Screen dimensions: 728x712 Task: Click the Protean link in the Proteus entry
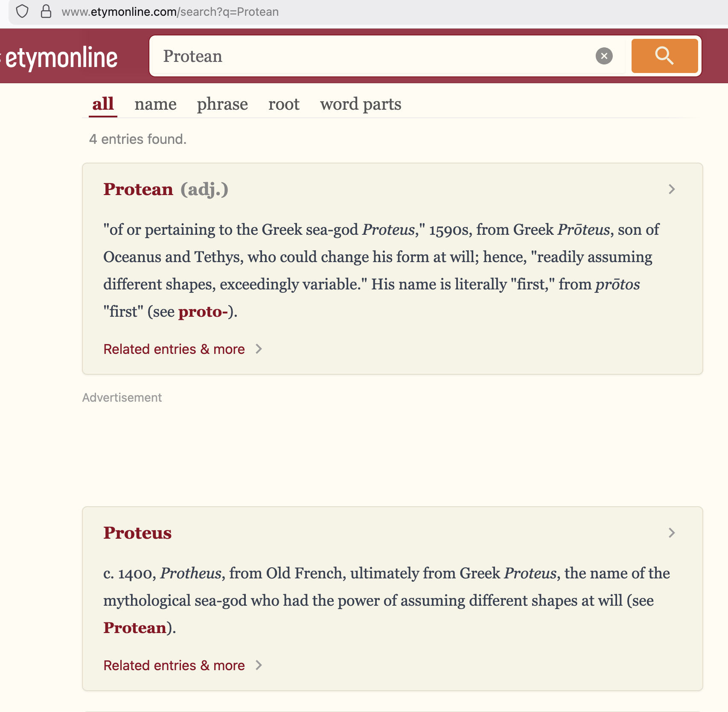coord(135,627)
